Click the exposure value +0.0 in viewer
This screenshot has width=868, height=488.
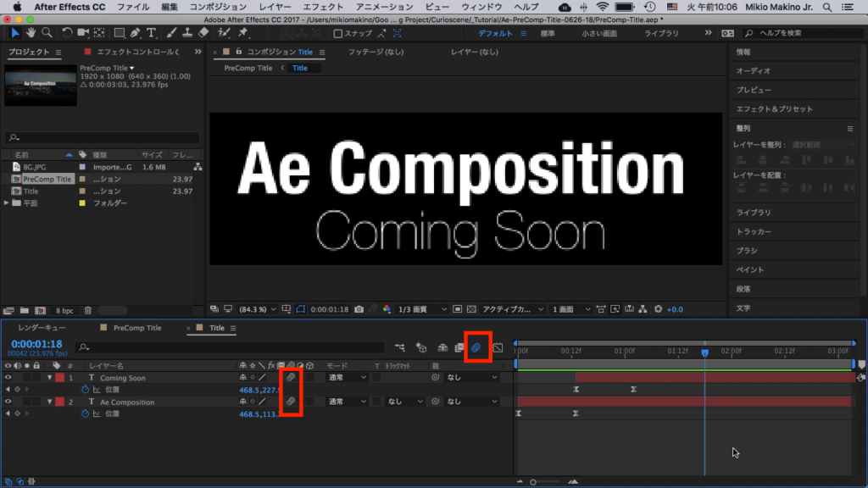[x=675, y=309]
